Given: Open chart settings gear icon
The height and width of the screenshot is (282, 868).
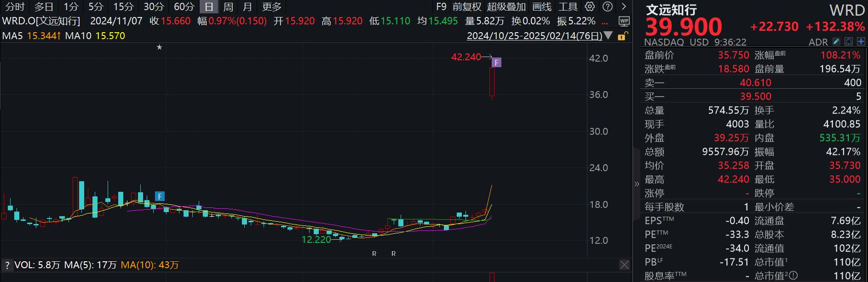Looking at the screenshot, I should click(x=590, y=6).
